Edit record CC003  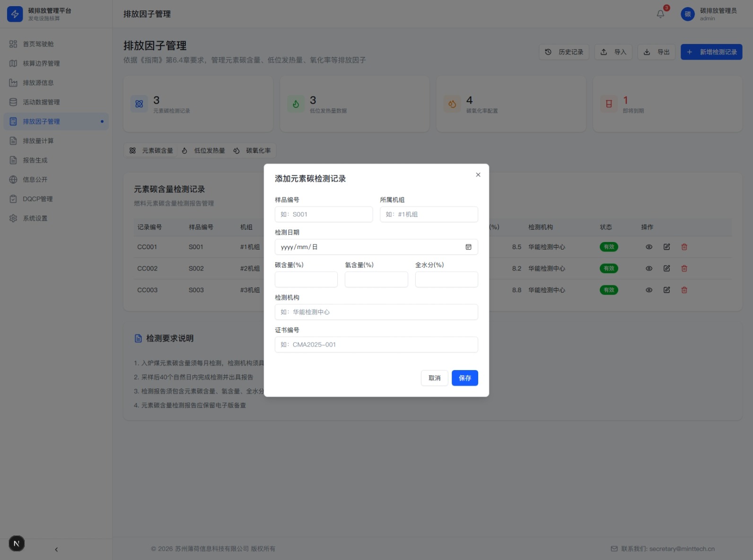pos(666,290)
